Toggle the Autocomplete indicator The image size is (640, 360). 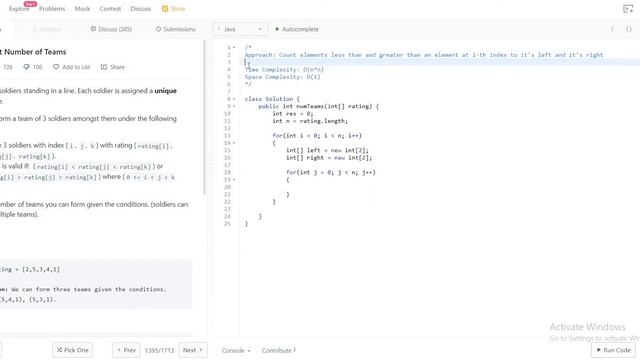[x=297, y=29]
